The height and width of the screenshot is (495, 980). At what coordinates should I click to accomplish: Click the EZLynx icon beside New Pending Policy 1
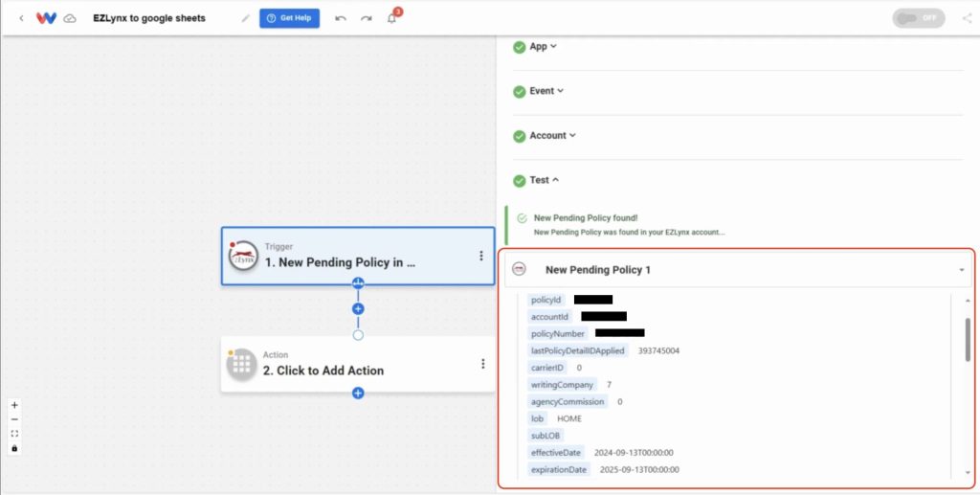519,269
